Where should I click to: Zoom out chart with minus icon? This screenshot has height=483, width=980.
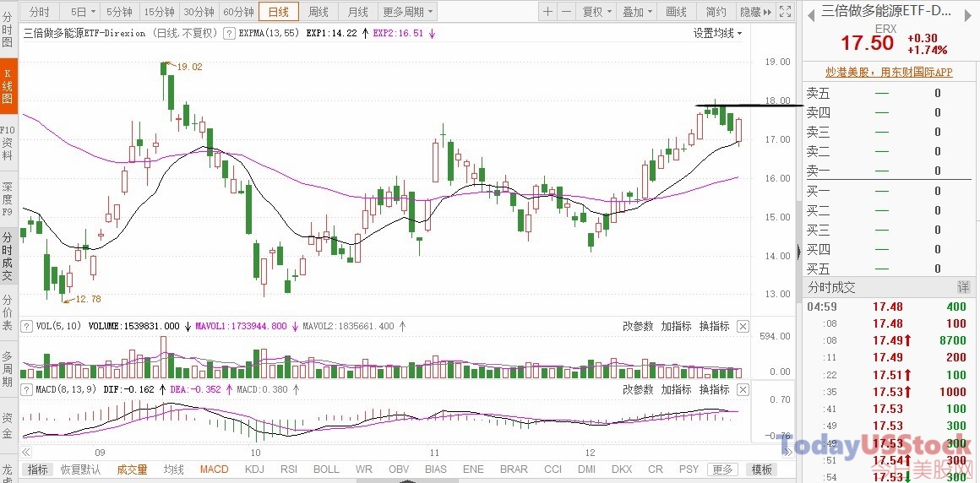pos(566,11)
